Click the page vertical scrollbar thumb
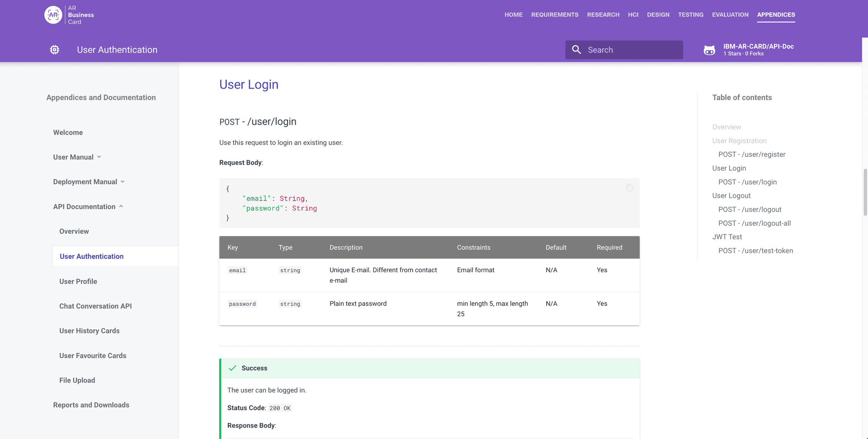Viewport: 868px width, 439px height. tap(865, 192)
